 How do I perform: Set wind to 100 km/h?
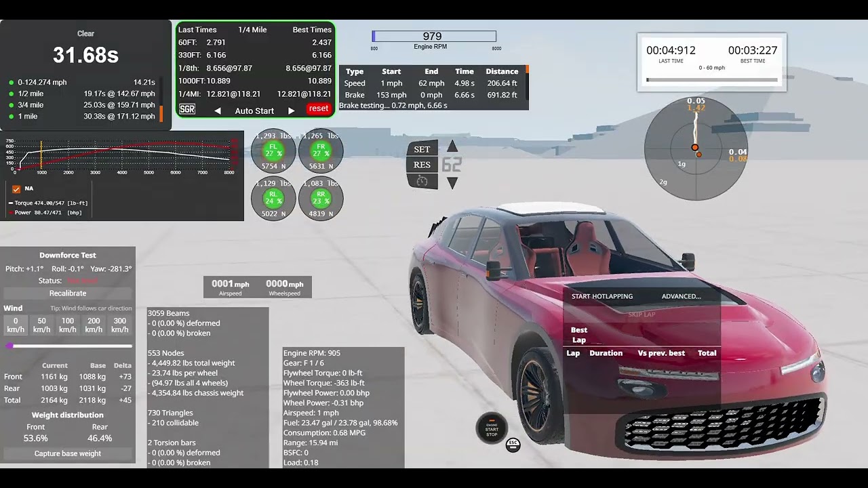68,325
